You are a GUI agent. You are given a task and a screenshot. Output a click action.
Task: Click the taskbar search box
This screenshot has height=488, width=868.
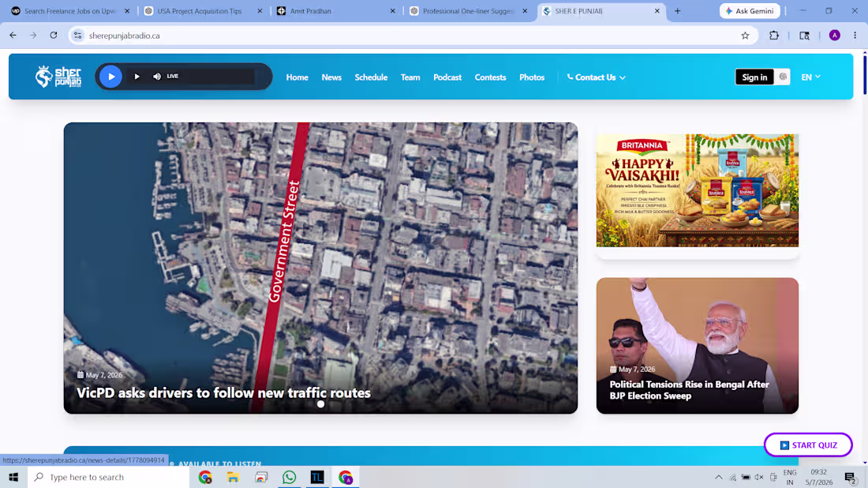[109, 477]
